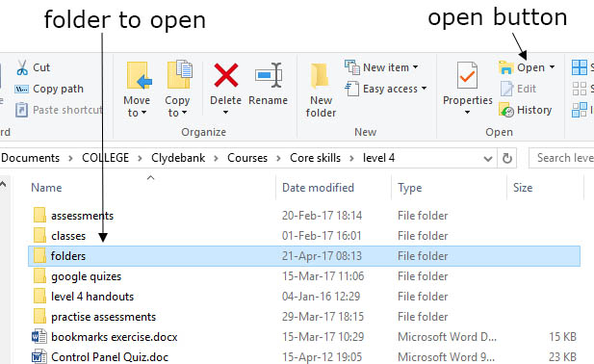Click Core skills in the breadcrumb
The image size is (594, 364).
(315, 158)
